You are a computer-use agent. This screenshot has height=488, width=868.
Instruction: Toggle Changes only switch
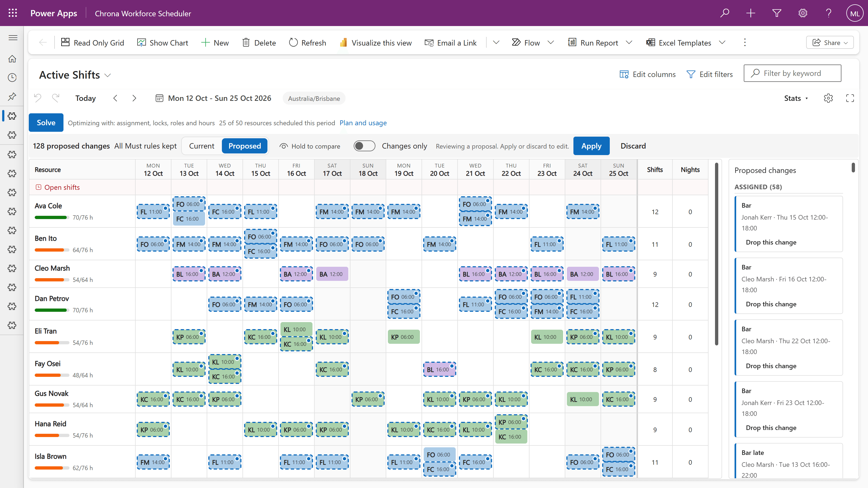pos(364,146)
